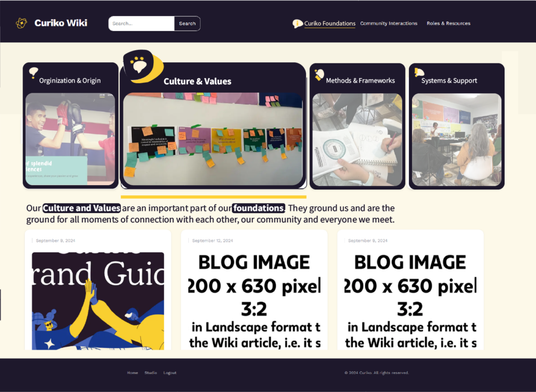The width and height of the screenshot is (536, 392).
Task: Click the Logout footer link
Action: [170, 373]
